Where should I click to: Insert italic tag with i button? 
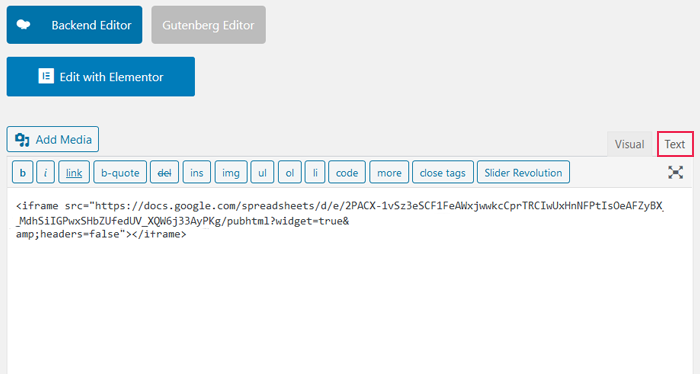tap(46, 172)
